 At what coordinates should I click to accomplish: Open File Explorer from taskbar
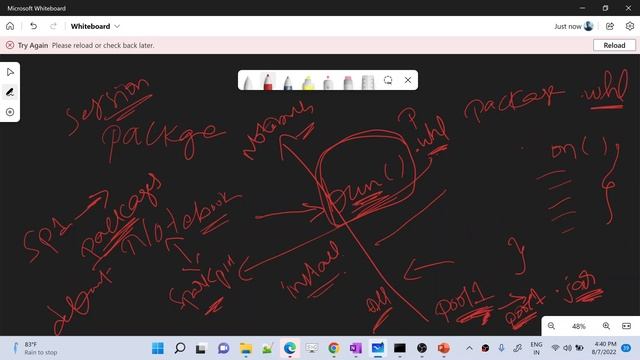point(246,348)
